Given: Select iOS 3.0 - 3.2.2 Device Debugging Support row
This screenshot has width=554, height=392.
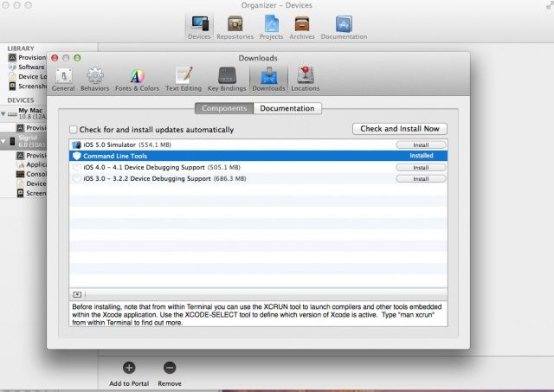Looking at the screenshot, I should (258, 179).
